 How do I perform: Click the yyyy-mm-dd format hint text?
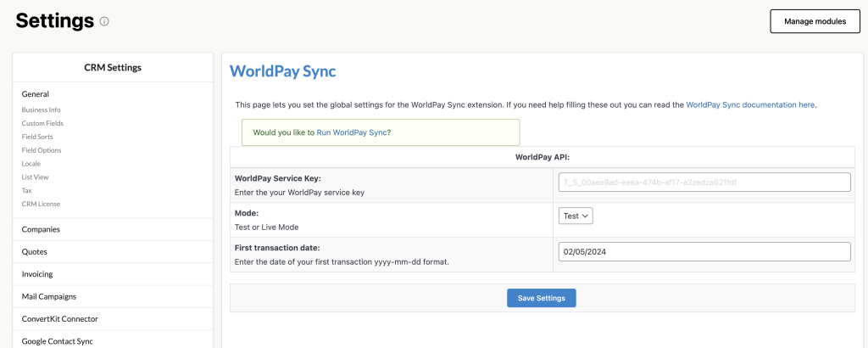341,262
